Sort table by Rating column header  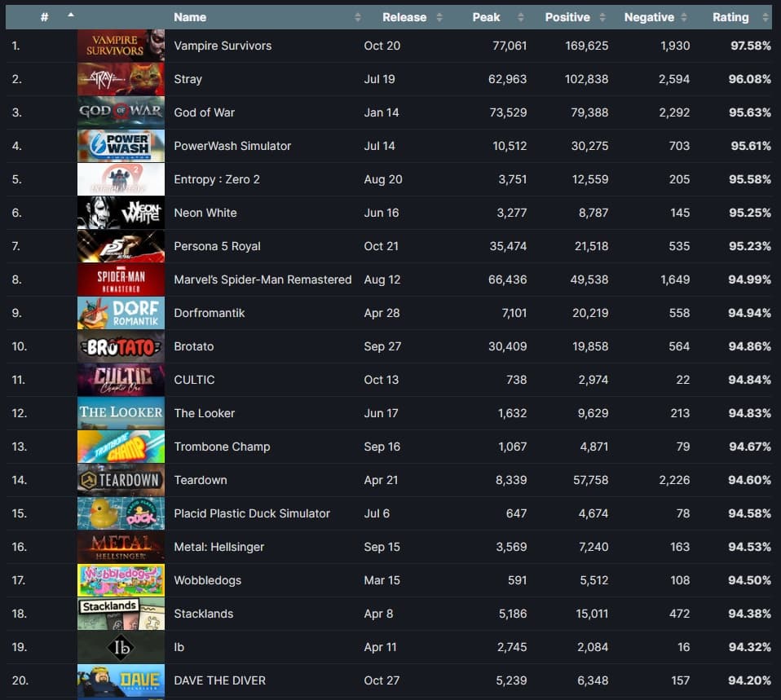click(730, 17)
